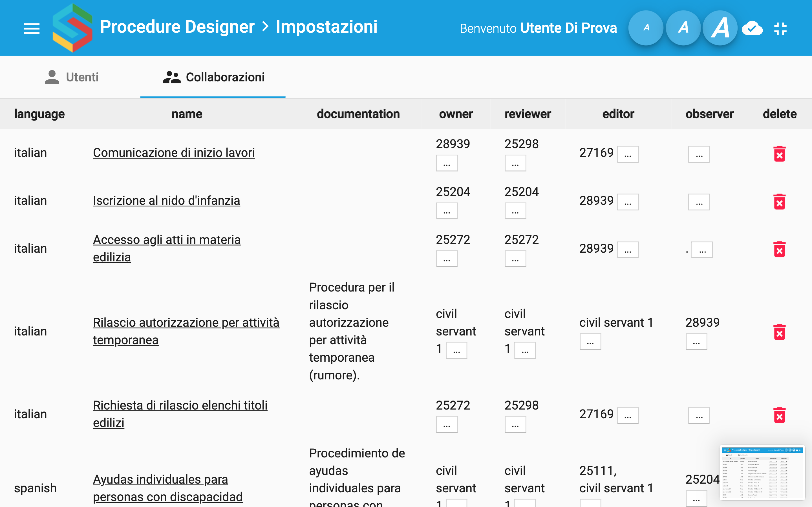Delete Iscrizione al nido d'infanzia row
This screenshot has width=812, height=507.
(x=779, y=202)
